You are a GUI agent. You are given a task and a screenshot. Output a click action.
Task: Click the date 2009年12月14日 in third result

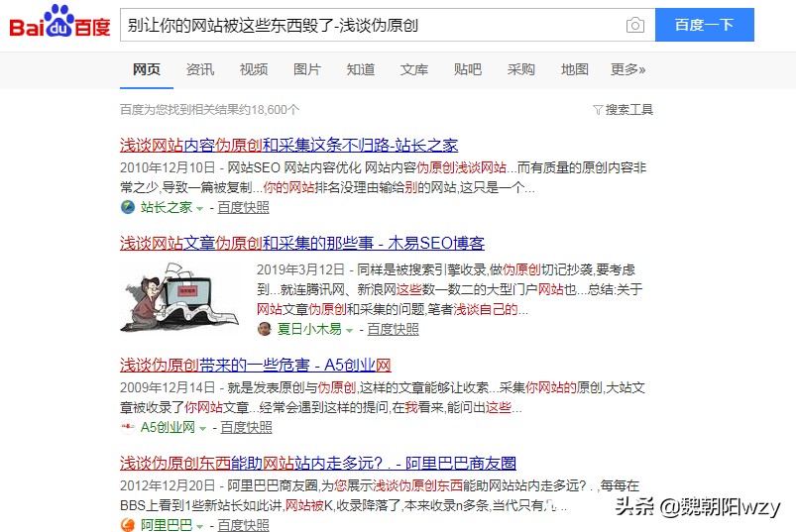168,388
